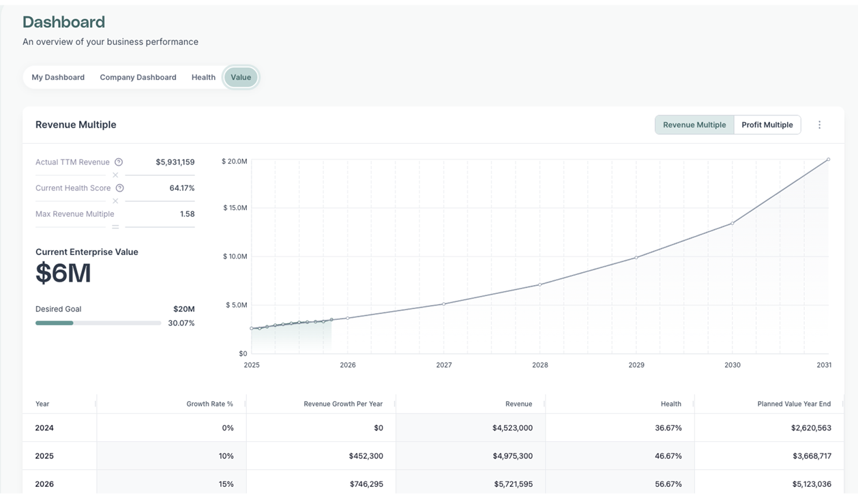Click the 2030 data point on chart
The height and width of the screenshot is (504, 858).
point(733,223)
